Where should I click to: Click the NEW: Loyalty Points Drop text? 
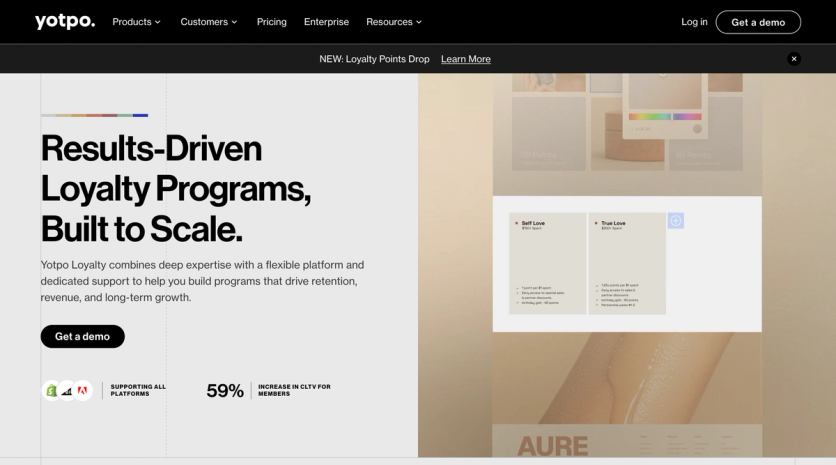click(374, 59)
